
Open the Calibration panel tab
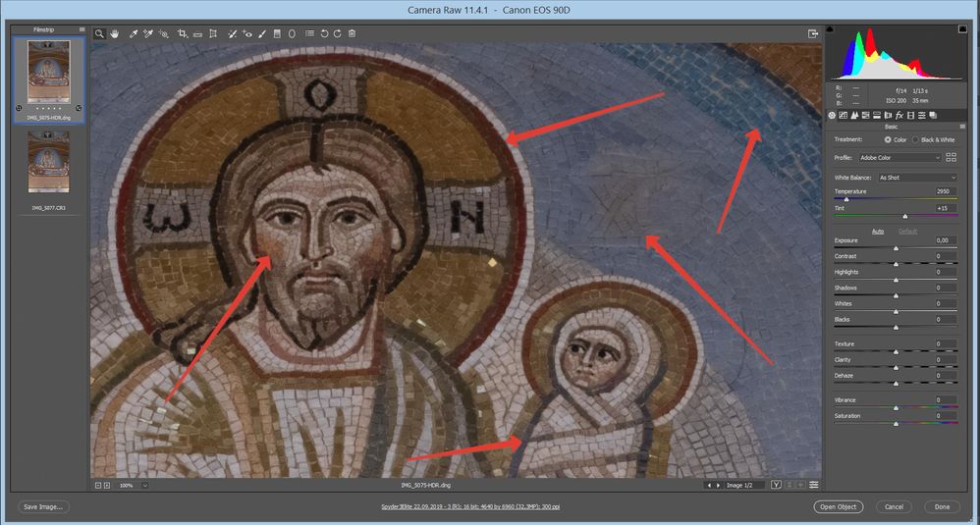[x=910, y=116]
